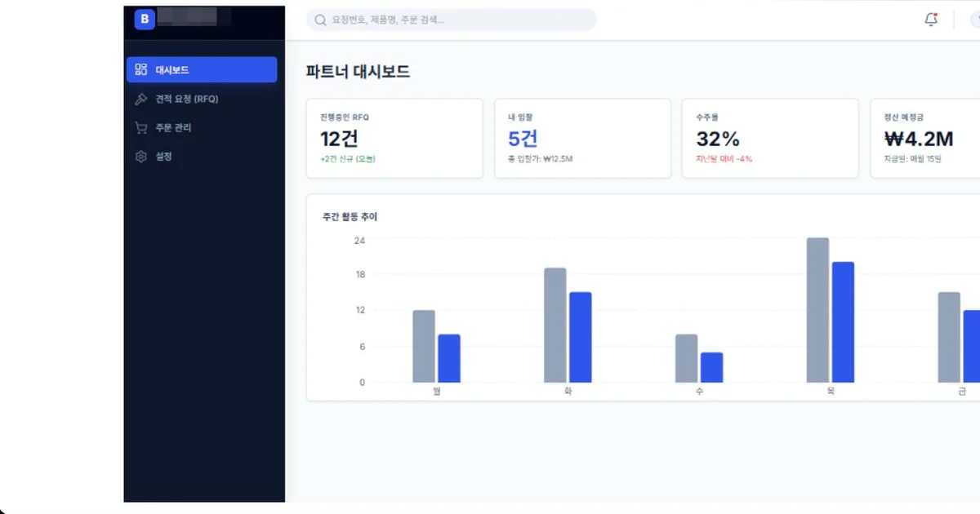Click the dashboard grid icon in sidebar

(x=141, y=70)
